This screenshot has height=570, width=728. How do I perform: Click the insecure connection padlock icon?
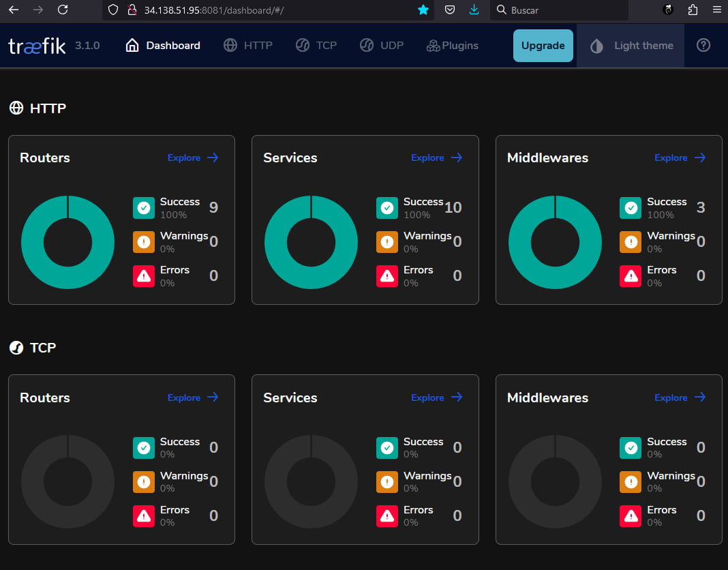[132, 10]
